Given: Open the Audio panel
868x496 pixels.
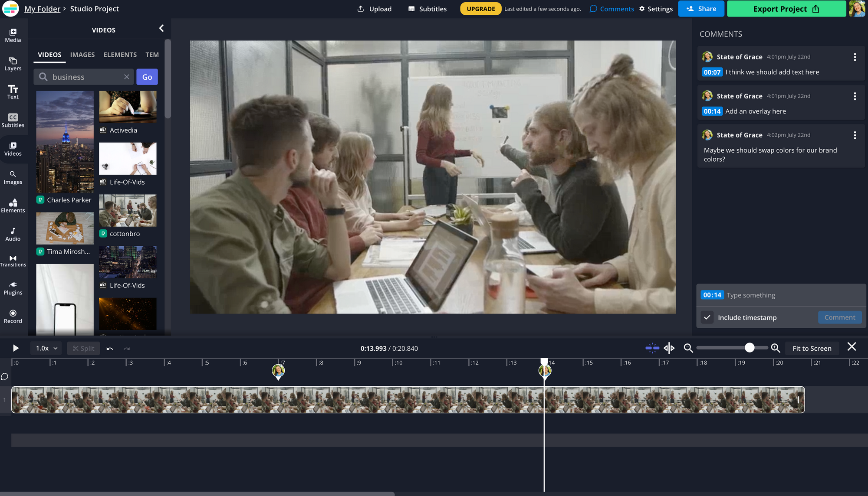Looking at the screenshot, I should pyautogui.click(x=13, y=234).
